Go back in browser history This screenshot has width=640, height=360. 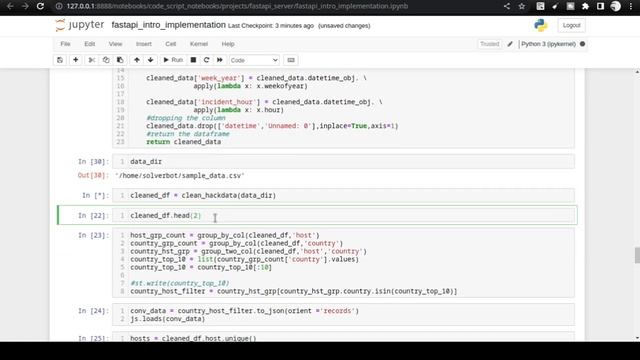pos(10,6)
